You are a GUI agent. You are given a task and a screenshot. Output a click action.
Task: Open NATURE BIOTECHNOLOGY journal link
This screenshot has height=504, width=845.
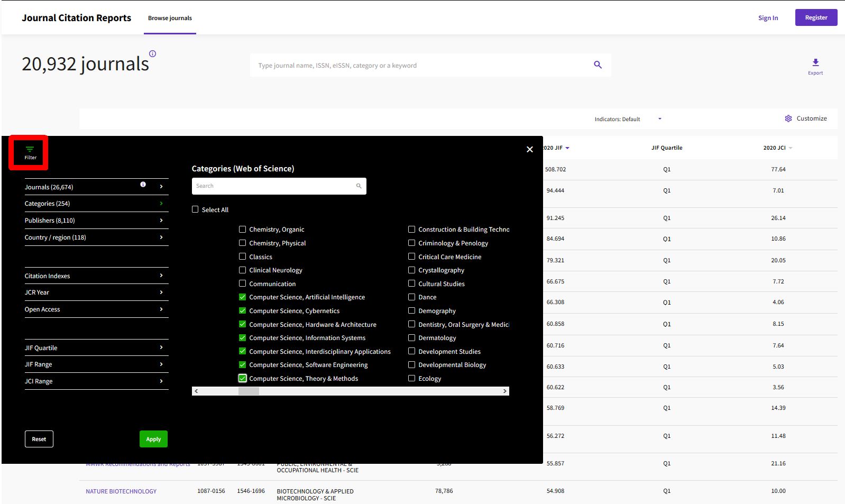pos(121,491)
